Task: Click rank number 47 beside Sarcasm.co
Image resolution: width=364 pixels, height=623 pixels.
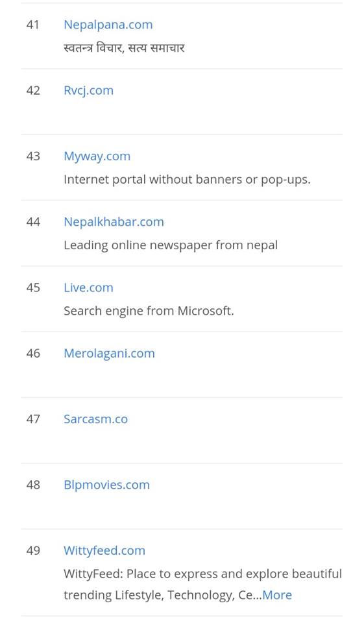Action: click(x=33, y=419)
